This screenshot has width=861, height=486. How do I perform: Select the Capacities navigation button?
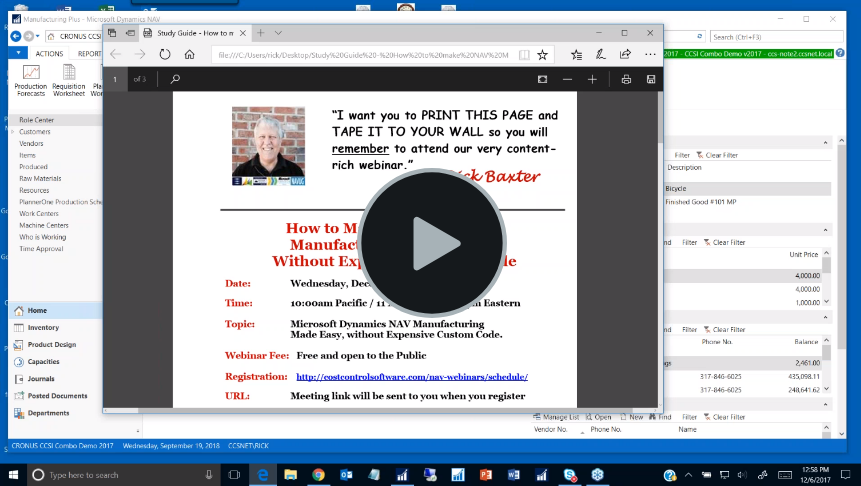click(55, 362)
